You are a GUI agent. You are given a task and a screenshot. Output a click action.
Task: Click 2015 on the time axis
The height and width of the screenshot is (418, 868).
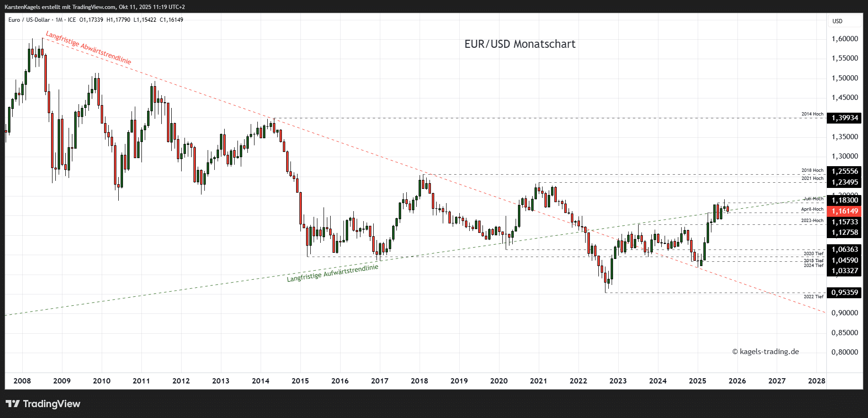coord(300,381)
